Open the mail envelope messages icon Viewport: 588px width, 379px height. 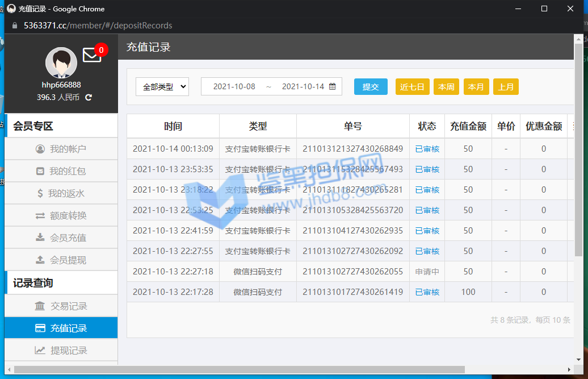point(92,55)
